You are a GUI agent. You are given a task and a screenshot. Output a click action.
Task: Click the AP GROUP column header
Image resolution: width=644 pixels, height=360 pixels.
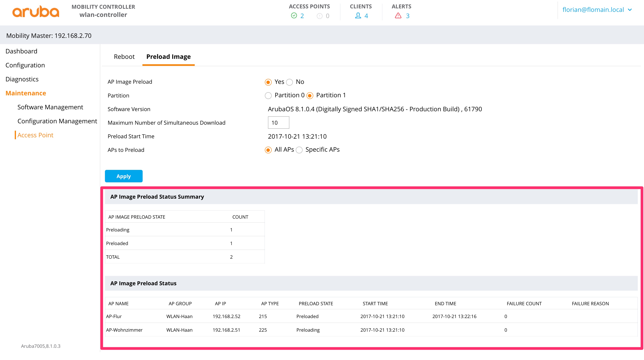[x=180, y=303]
